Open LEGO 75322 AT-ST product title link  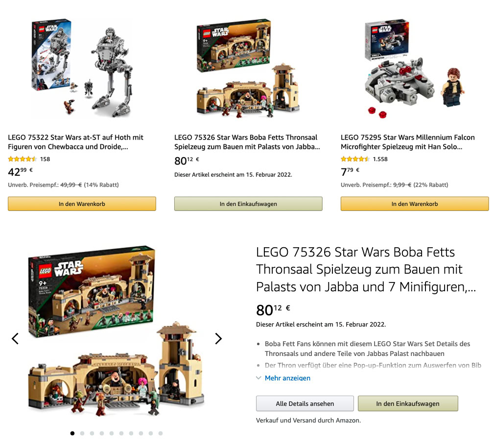click(75, 142)
